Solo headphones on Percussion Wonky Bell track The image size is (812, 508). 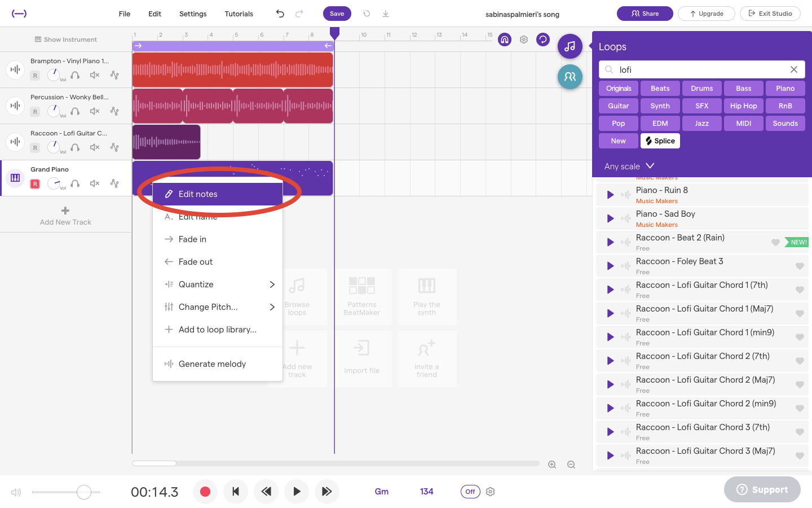point(75,111)
